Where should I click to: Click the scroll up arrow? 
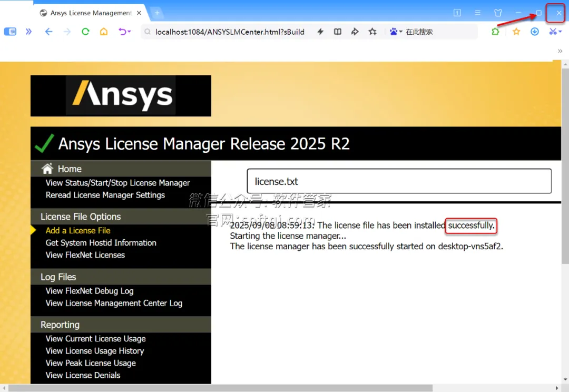565,65
